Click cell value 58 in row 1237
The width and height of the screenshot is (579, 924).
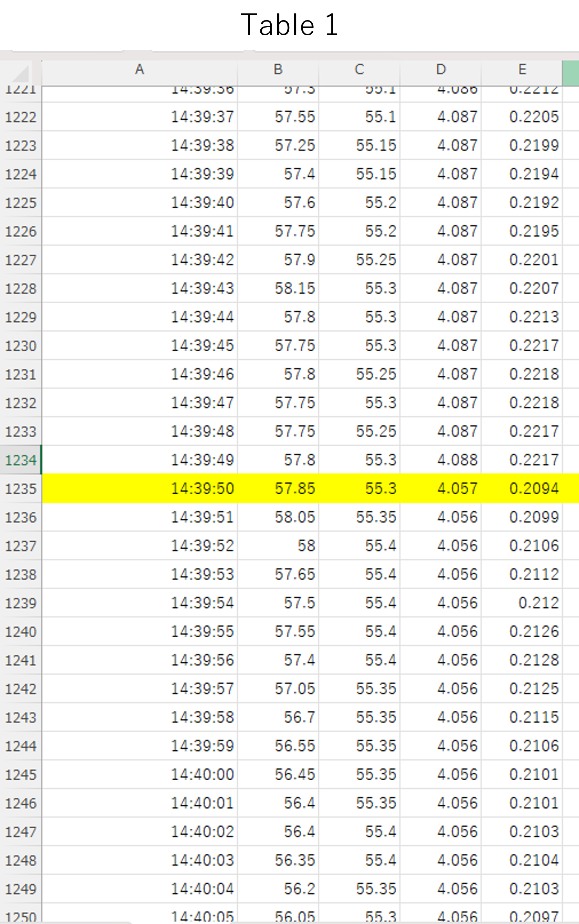pyautogui.click(x=278, y=545)
